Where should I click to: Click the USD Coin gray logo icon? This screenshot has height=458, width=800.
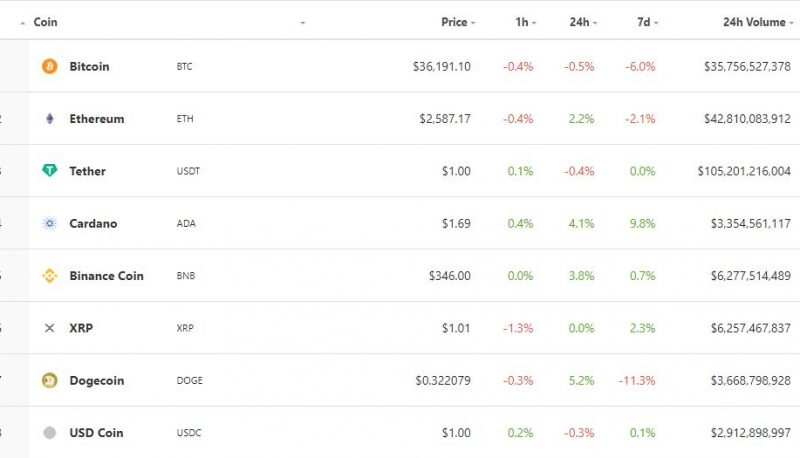click(x=49, y=433)
